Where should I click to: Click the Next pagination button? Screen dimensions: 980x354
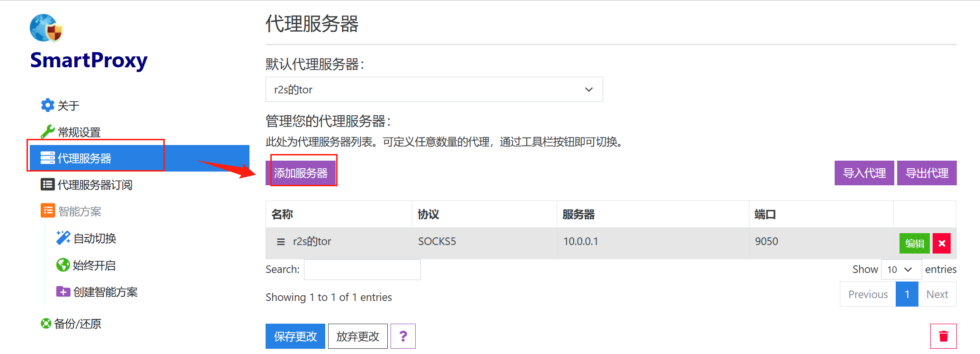pos(937,294)
